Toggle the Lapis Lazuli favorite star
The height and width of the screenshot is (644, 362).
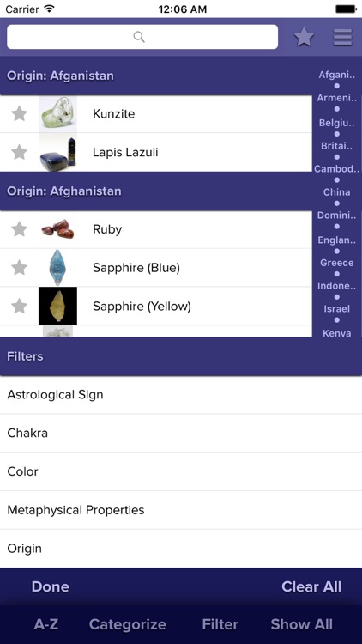19,152
